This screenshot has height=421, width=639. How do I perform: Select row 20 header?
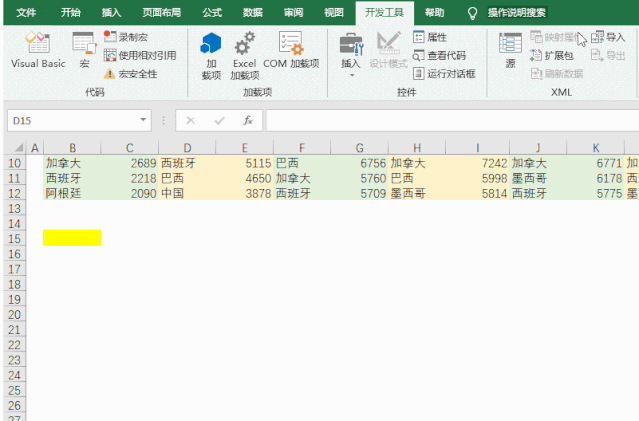coord(14,315)
